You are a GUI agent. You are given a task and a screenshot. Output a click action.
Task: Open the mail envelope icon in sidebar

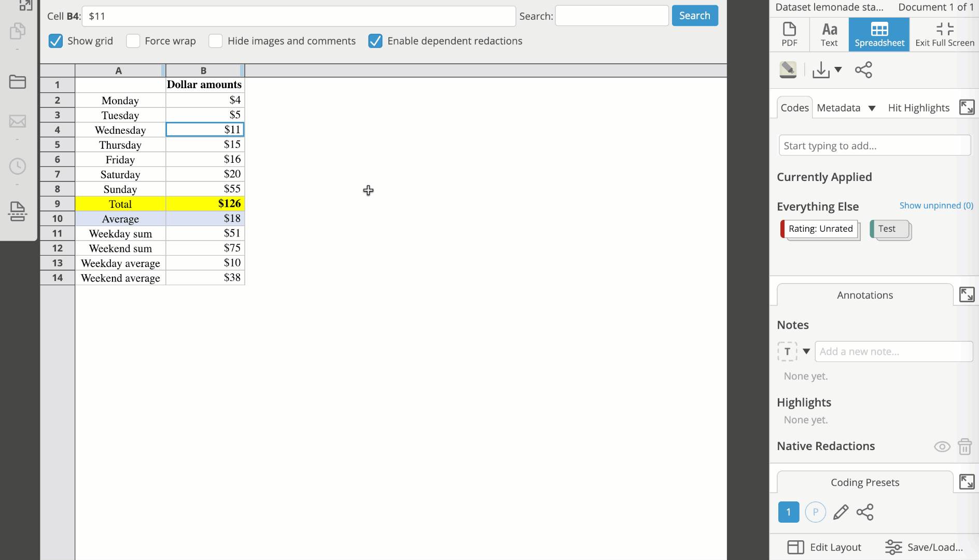click(18, 121)
